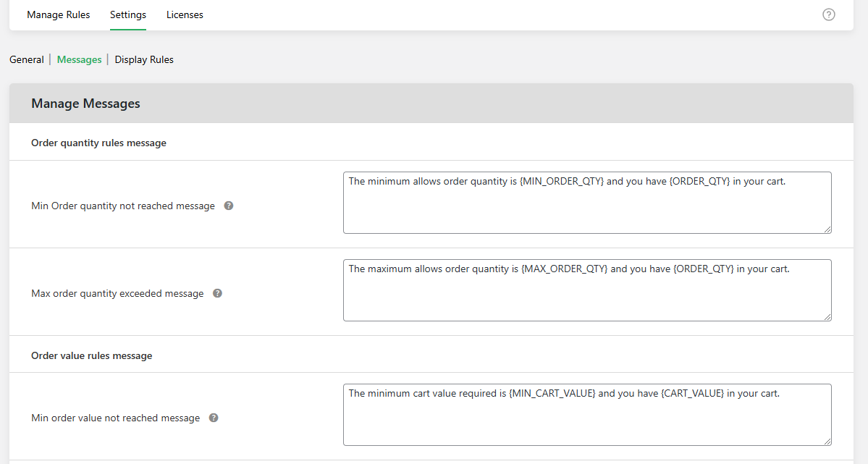This screenshot has height=464, width=868.
Task: Click the resize grip of the max quantity textarea
Action: click(827, 317)
